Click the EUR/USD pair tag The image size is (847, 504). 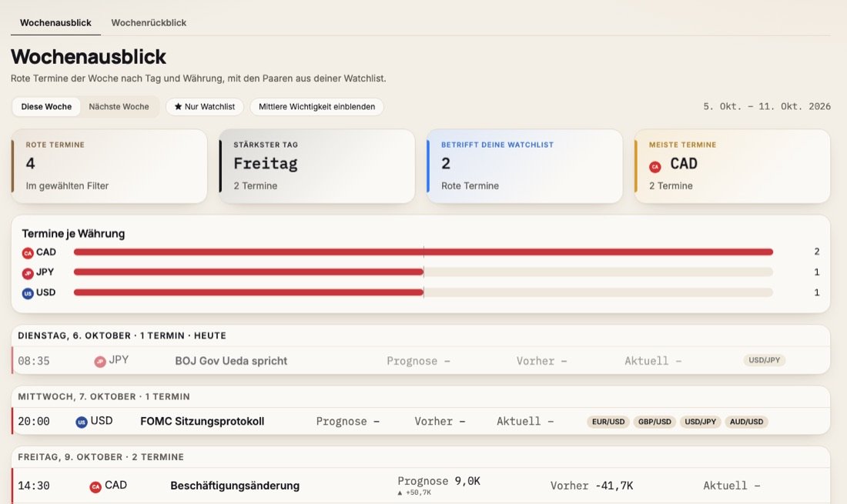tap(608, 422)
